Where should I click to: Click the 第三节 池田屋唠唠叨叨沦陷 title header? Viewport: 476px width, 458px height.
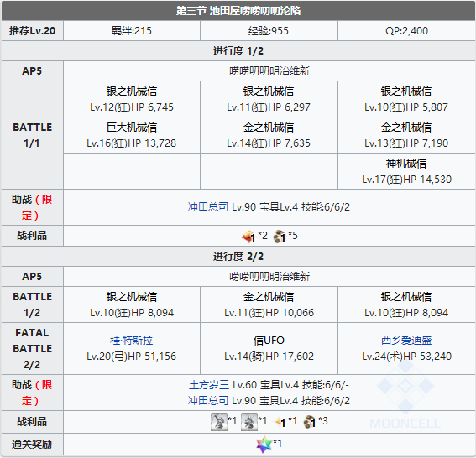tap(238, 11)
